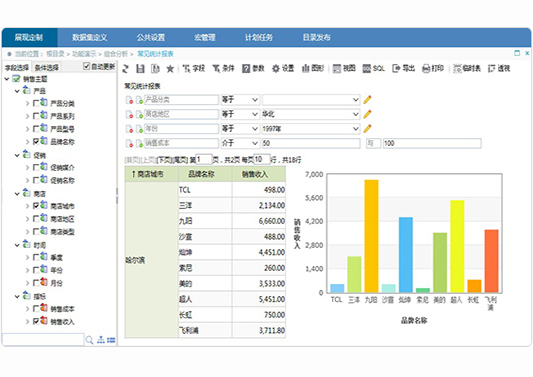533x377 pixels.
Task: Check the 产品分类 field checkbox
Action: [x=36, y=103]
